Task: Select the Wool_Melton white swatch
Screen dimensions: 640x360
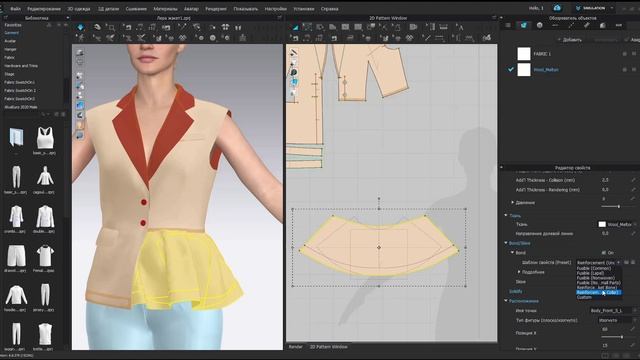Action: [524, 70]
